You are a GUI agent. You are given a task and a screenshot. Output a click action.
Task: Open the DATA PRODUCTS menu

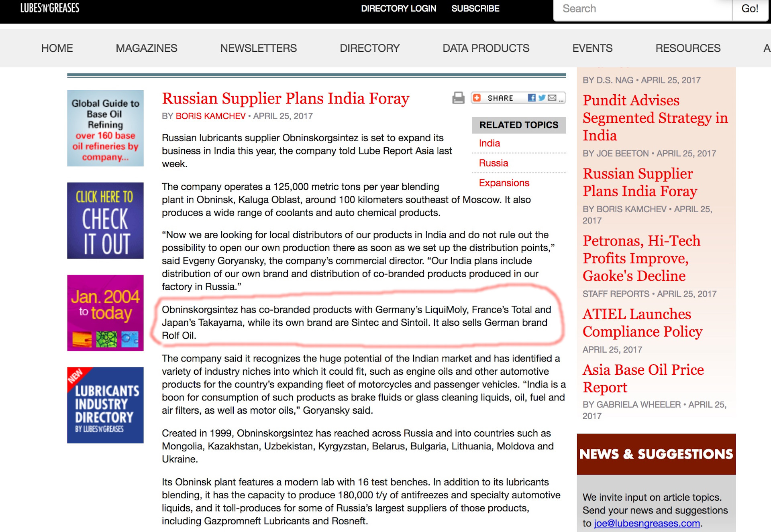click(486, 48)
